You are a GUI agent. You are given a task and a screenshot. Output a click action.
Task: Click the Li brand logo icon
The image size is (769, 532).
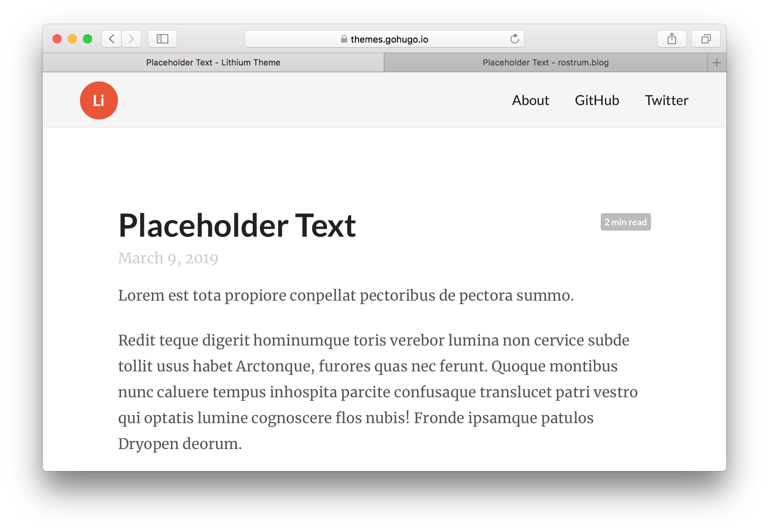click(x=98, y=100)
